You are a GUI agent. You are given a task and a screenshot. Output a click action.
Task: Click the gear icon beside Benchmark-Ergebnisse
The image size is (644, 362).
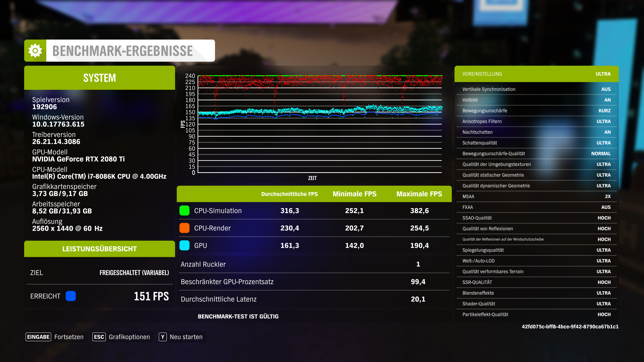point(35,51)
